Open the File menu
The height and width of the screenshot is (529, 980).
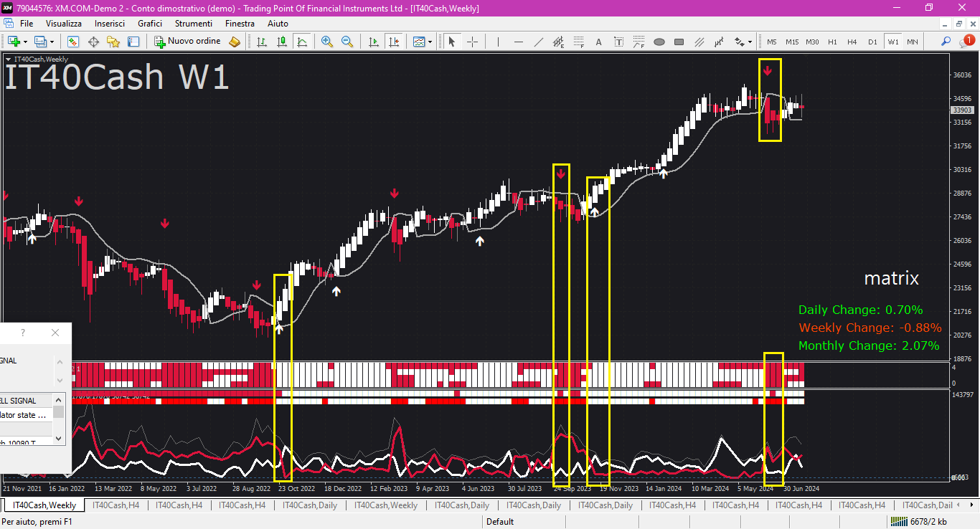[27, 24]
